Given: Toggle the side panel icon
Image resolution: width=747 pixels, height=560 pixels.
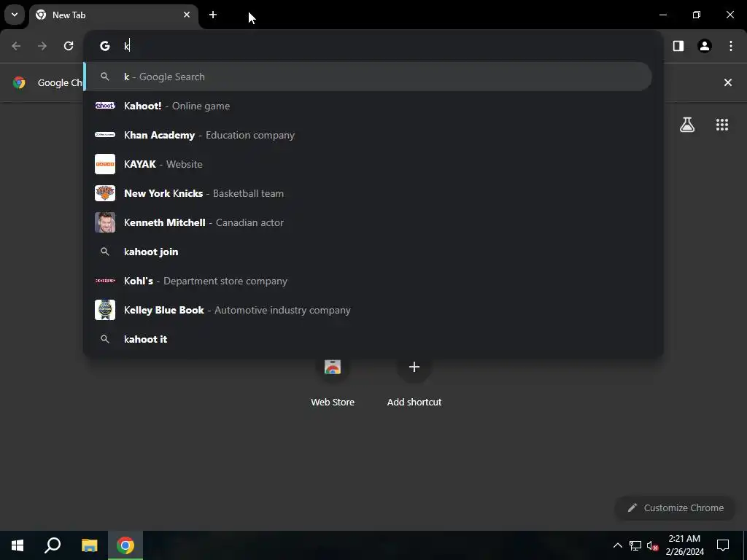Looking at the screenshot, I should pos(678,46).
